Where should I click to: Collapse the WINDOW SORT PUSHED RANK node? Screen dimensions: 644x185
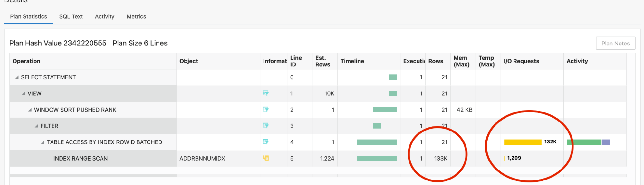(30, 110)
